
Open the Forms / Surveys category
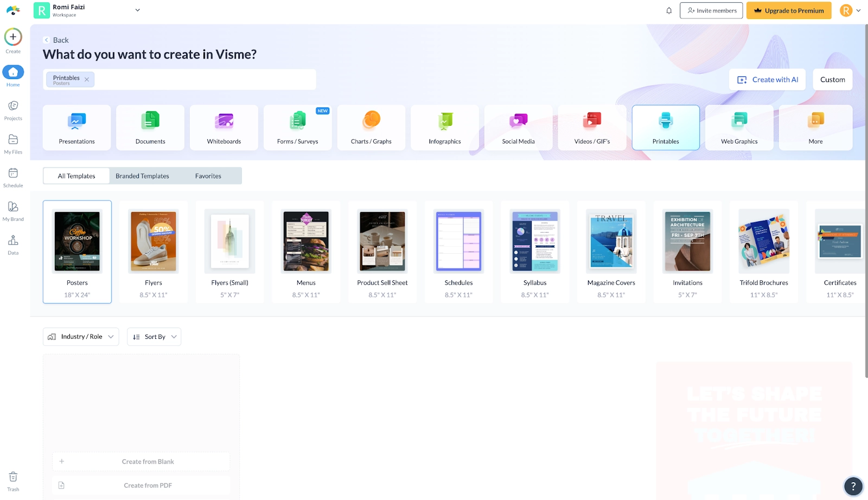click(297, 127)
